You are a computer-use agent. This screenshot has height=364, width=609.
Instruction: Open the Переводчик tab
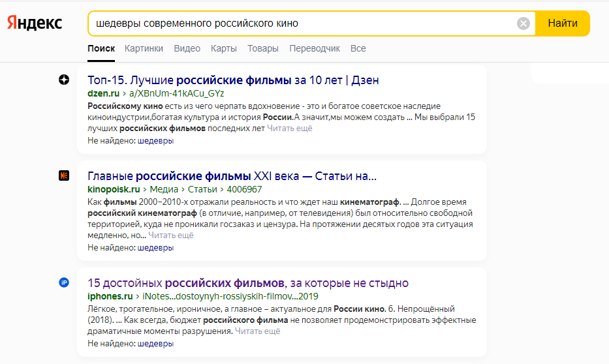(315, 48)
